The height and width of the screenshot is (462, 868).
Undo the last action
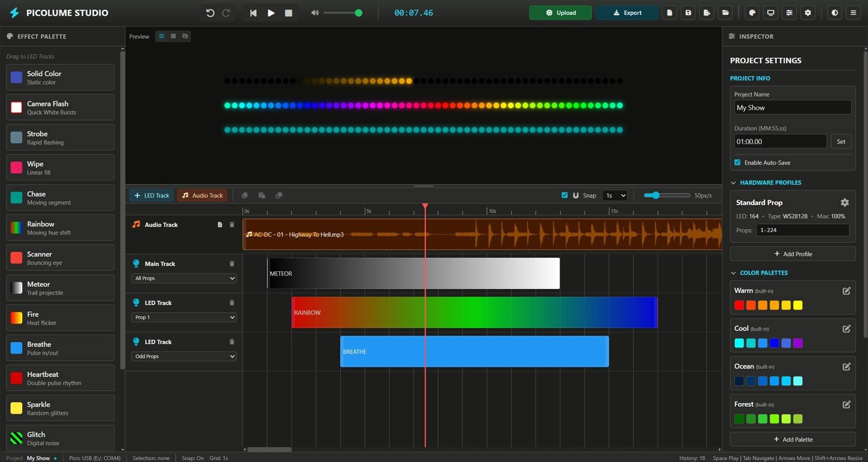click(210, 13)
